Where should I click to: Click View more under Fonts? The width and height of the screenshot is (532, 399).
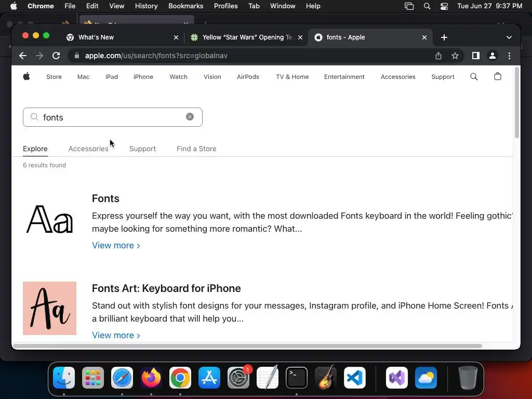[116, 245]
